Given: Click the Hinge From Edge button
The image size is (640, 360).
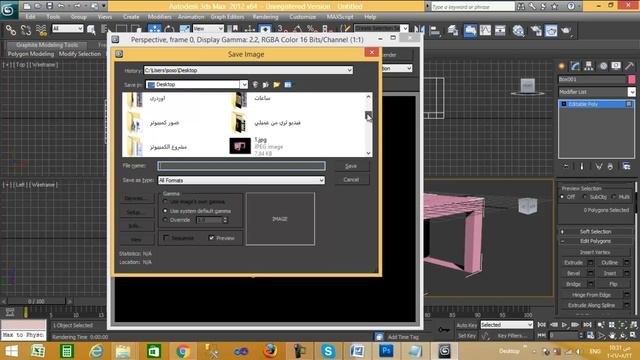Looking at the screenshot, I should click(591, 295).
